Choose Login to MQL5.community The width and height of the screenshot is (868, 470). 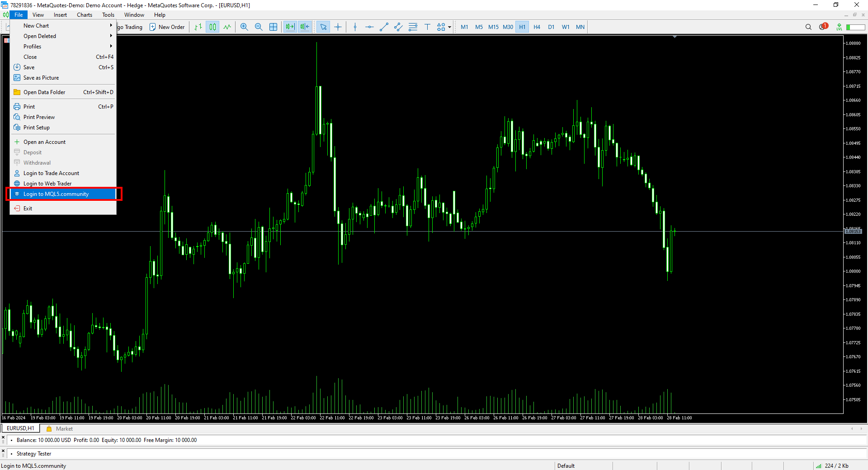click(x=63, y=194)
